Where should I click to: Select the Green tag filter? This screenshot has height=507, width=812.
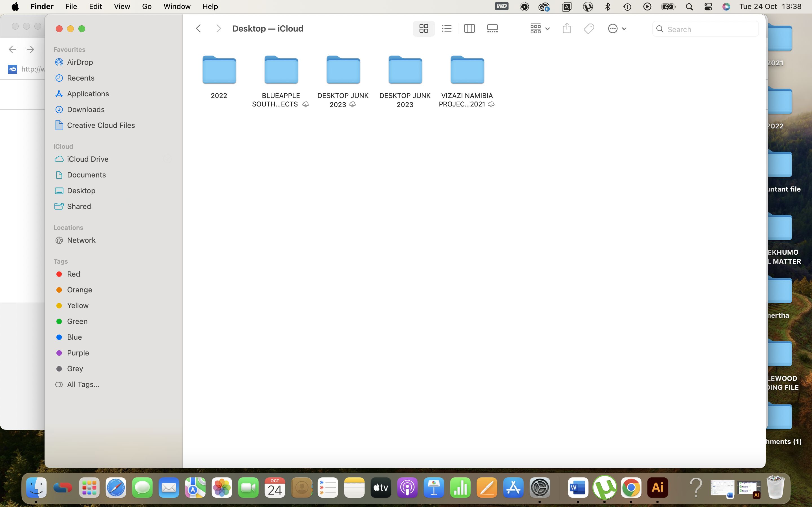click(77, 321)
